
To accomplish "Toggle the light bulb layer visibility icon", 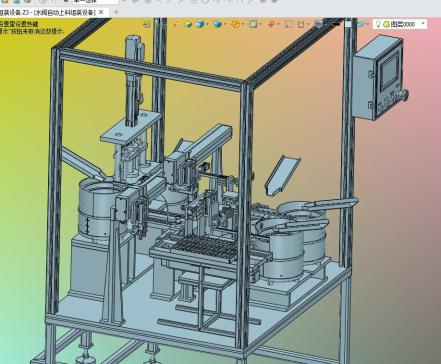I will [378, 24].
